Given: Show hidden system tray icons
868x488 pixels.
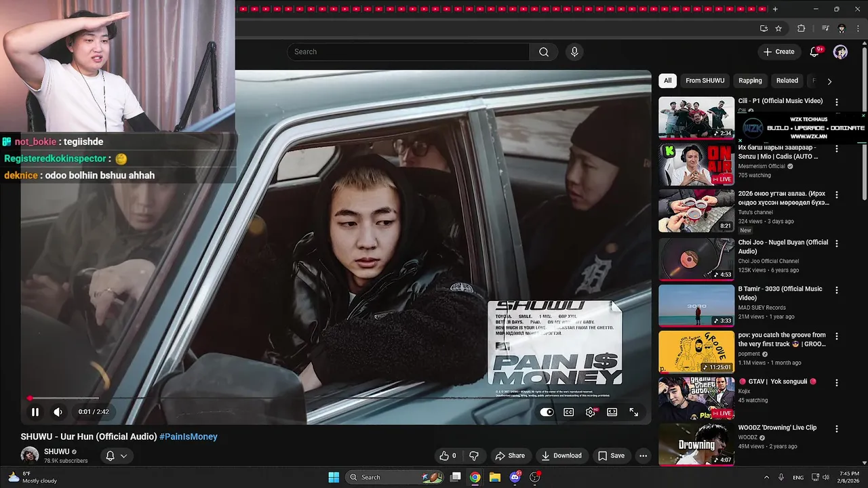Looking at the screenshot, I should [x=766, y=477].
